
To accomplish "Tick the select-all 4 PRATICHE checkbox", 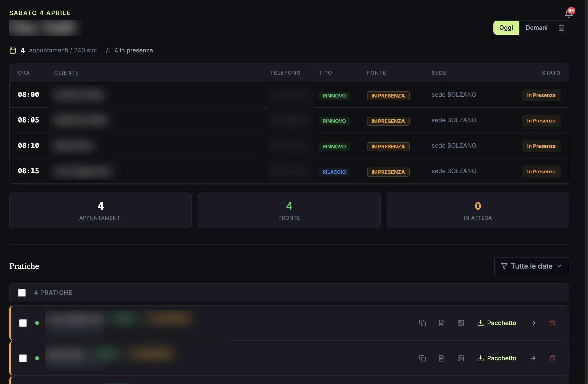I will pos(22,293).
